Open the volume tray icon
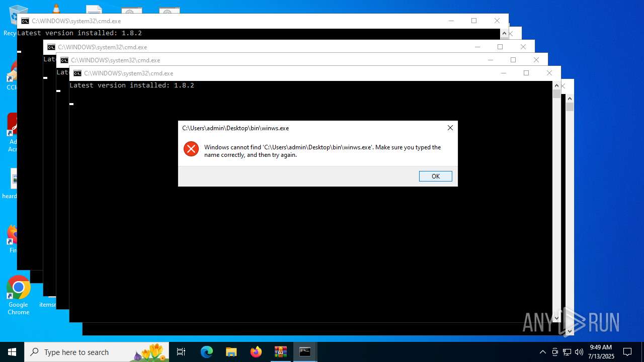The height and width of the screenshot is (362, 644). point(579,352)
